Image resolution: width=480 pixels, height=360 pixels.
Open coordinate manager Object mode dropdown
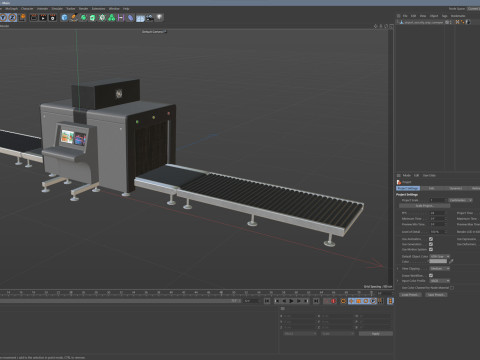point(299,334)
